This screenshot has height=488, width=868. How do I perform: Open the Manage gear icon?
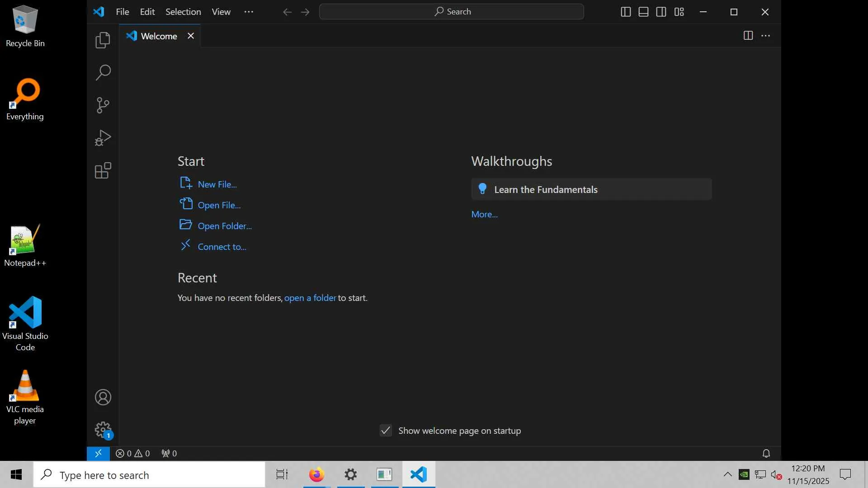point(103,429)
